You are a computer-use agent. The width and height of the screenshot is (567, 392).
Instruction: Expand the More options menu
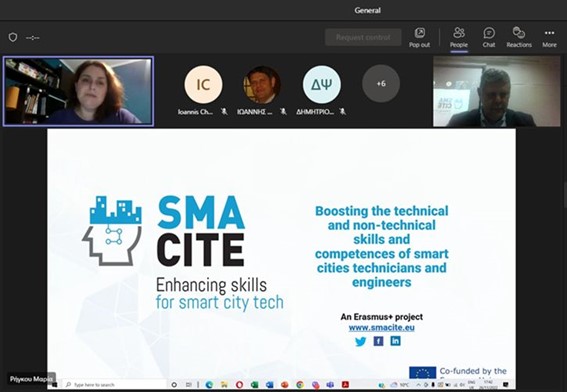[x=549, y=37]
